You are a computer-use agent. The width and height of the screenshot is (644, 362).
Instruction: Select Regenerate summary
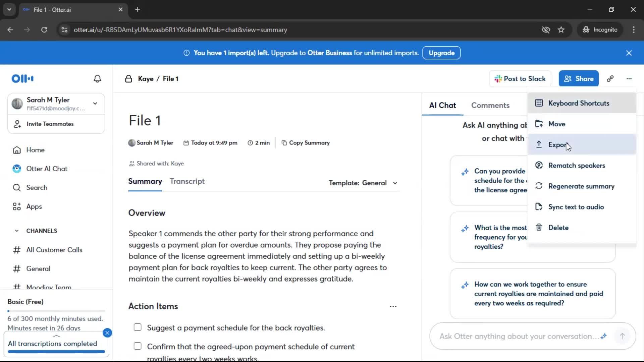582,186
